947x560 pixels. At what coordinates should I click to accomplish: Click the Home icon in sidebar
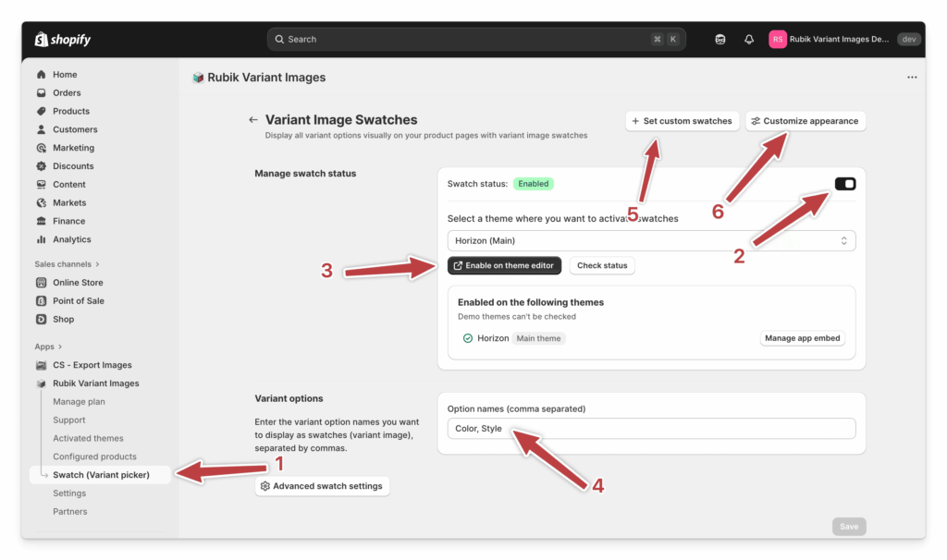pos(41,74)
